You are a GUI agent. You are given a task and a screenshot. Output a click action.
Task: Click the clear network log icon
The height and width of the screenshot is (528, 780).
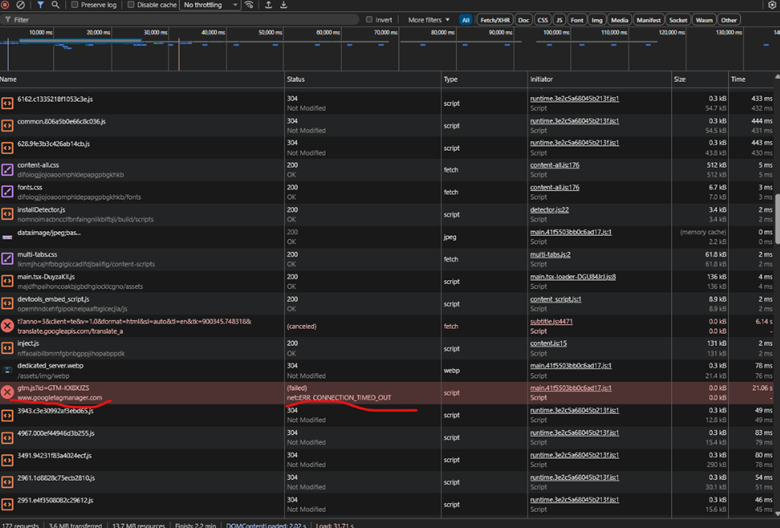pyautogui.click(x=21, y=5)
